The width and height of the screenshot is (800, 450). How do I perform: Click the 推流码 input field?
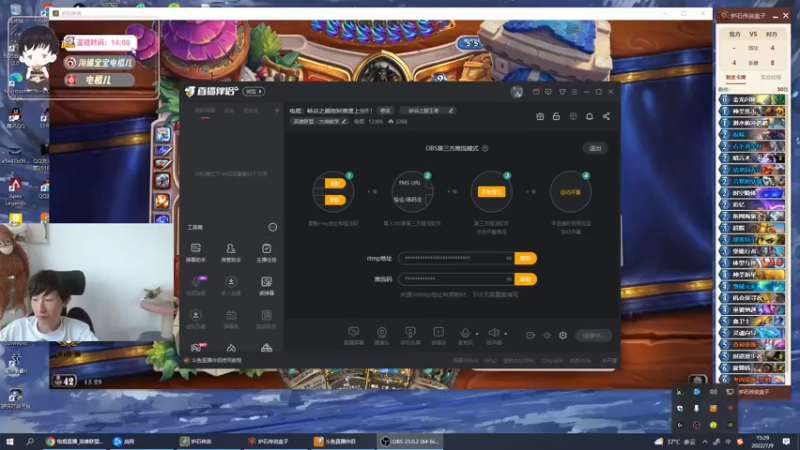pos(457,279)
